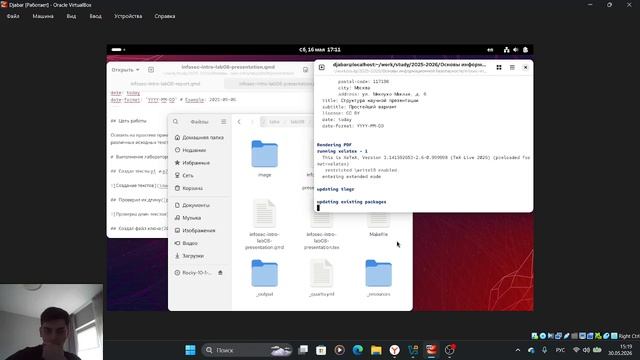This screenshot has height=360, width=640.
Task: Select Rocky-10 disc in Files sidebar
Action: coord(193,273)
